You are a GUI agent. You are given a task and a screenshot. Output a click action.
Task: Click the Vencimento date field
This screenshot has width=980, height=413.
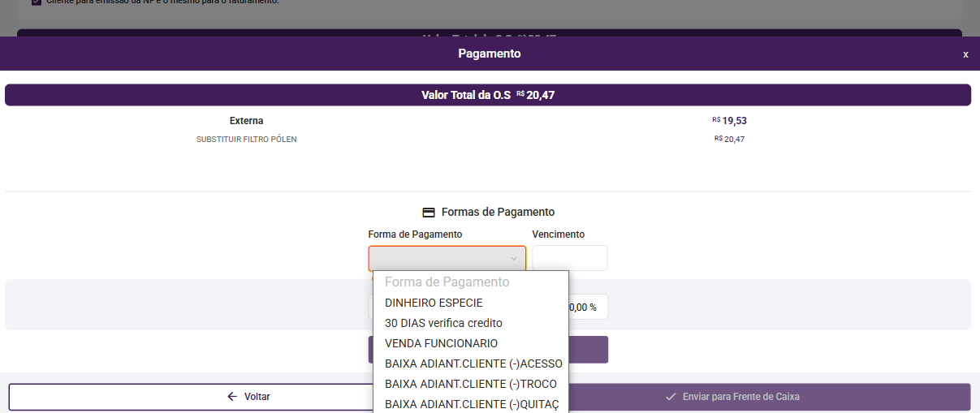click(x=569, y=259)
